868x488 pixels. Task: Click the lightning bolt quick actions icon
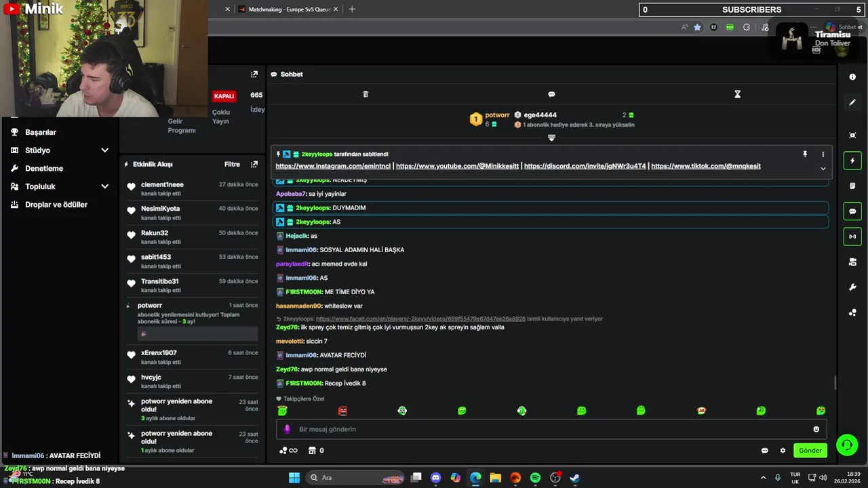point(852,161)
